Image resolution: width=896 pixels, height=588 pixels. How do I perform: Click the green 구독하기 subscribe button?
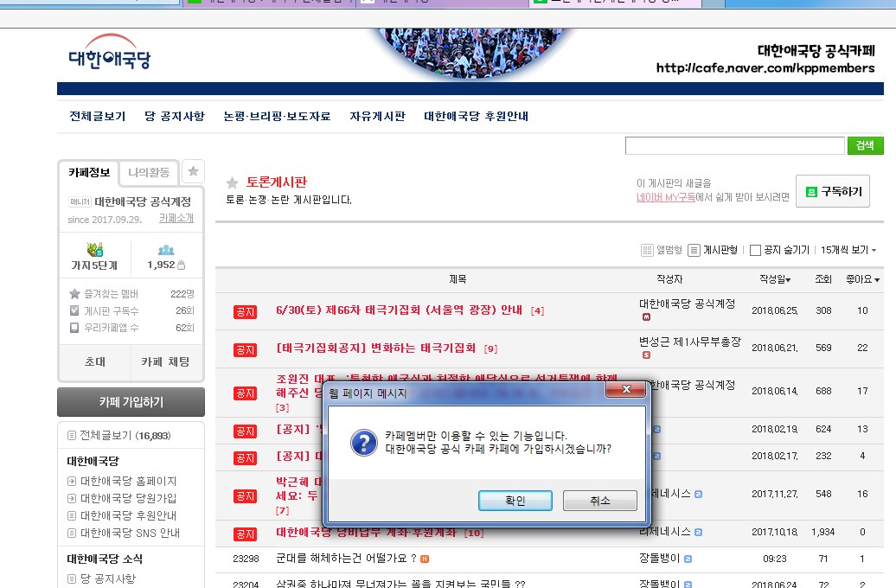(833, 191)
